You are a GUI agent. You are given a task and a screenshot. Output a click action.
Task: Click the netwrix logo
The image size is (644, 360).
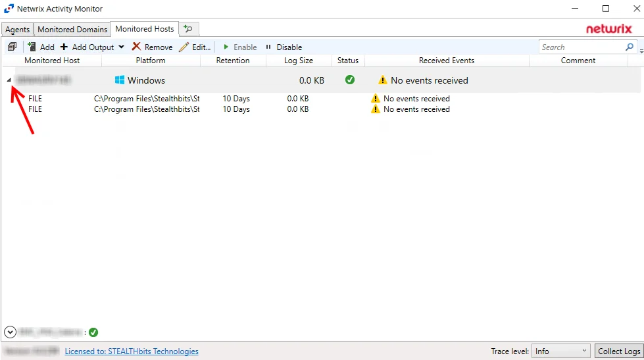[x=608, y=29]
